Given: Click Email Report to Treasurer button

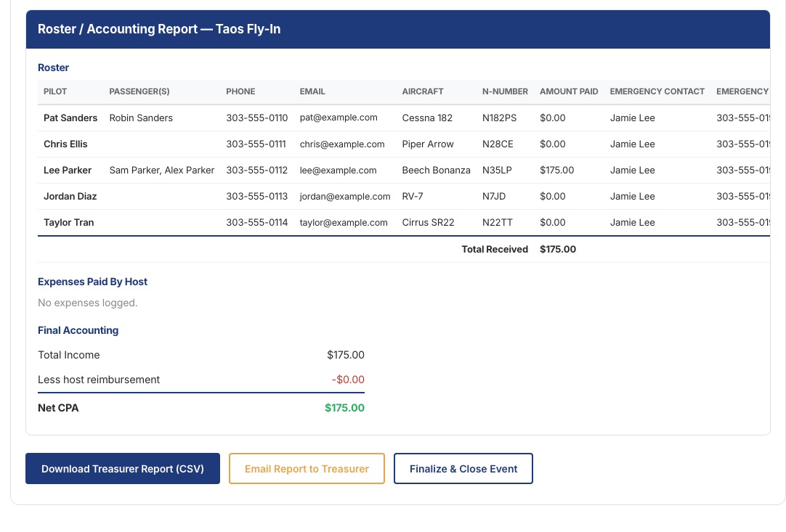Looking at the screenshot, I should click(x=307, y=468).
